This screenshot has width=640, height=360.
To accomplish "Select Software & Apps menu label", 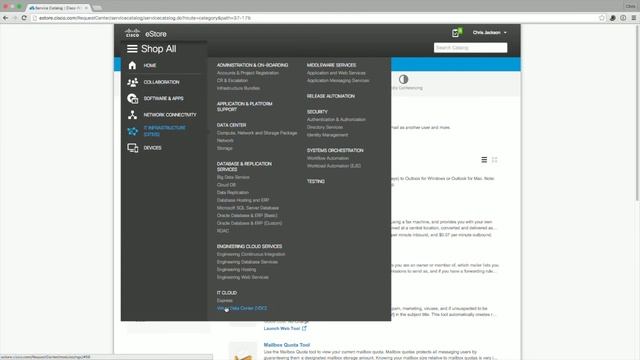I will (163, 98).
